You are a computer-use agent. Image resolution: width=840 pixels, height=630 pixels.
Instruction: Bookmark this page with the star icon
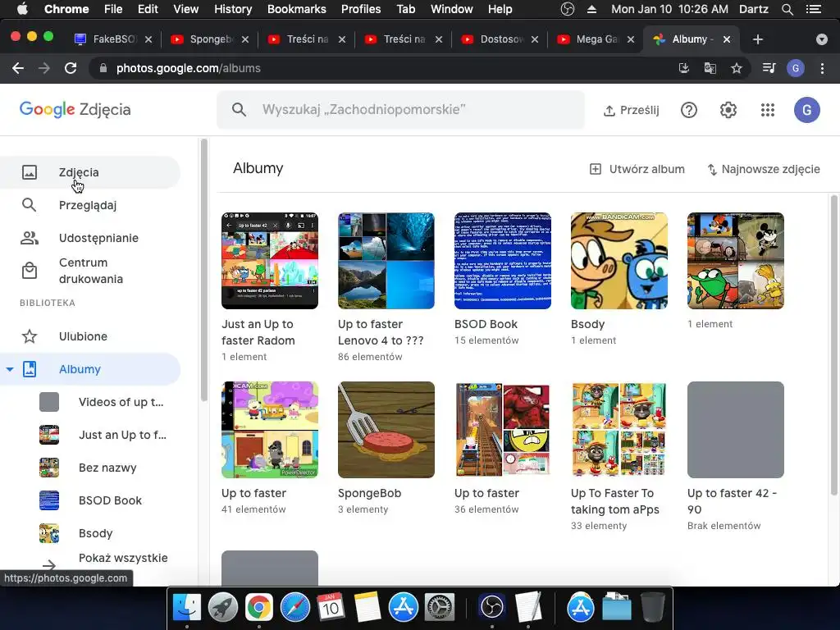[x=737, y=68]
